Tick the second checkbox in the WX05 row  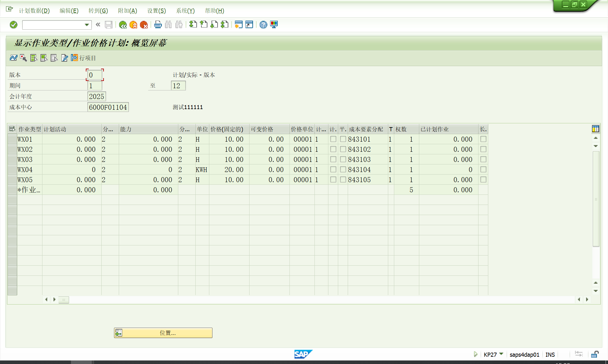(x=343, y=180)
